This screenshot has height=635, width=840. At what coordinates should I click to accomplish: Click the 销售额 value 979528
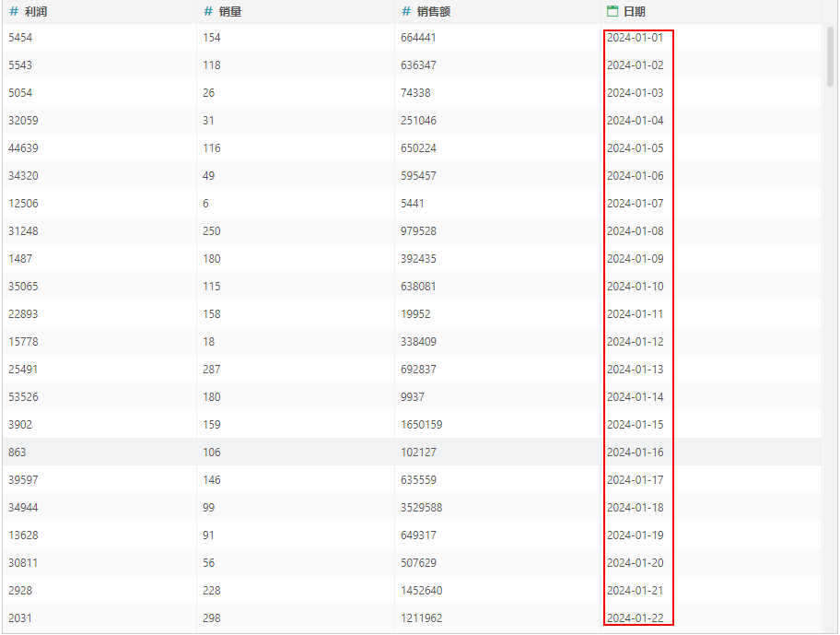(x=418, y=231)
